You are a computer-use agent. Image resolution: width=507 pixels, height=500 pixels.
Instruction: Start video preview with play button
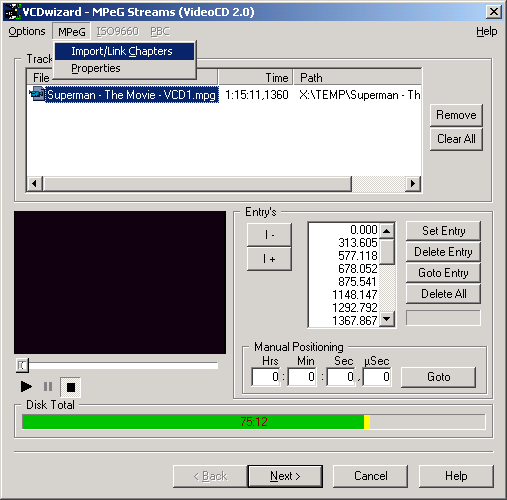[x=26, y=387]
